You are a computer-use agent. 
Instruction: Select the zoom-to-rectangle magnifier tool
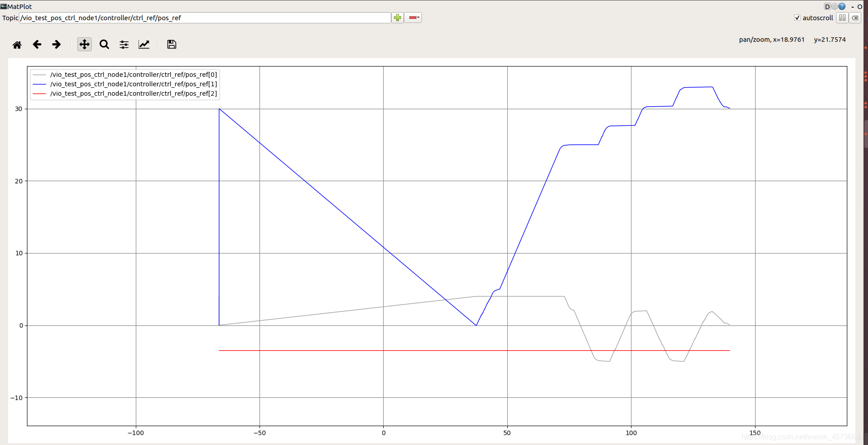pyautogui.click(x=104, y=44)
